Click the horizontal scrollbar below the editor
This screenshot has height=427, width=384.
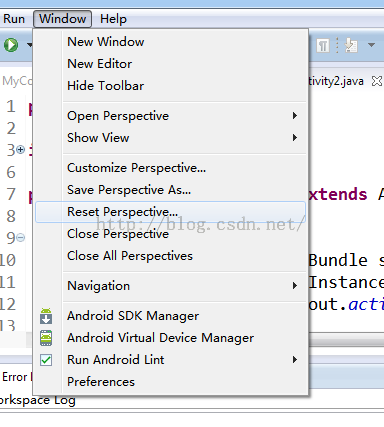pos(346,341)
